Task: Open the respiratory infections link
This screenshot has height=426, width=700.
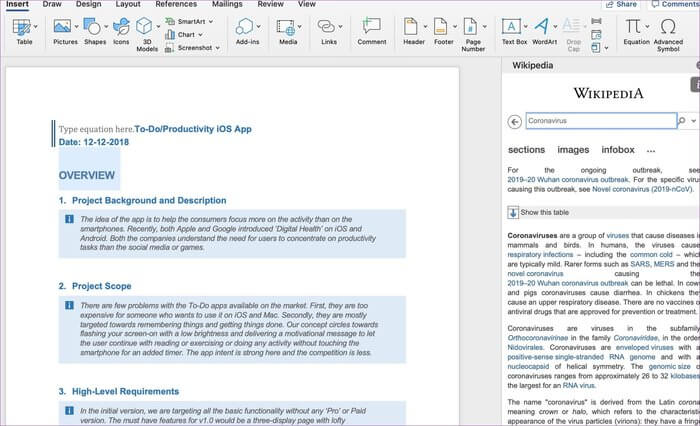Action: [540, 255]
